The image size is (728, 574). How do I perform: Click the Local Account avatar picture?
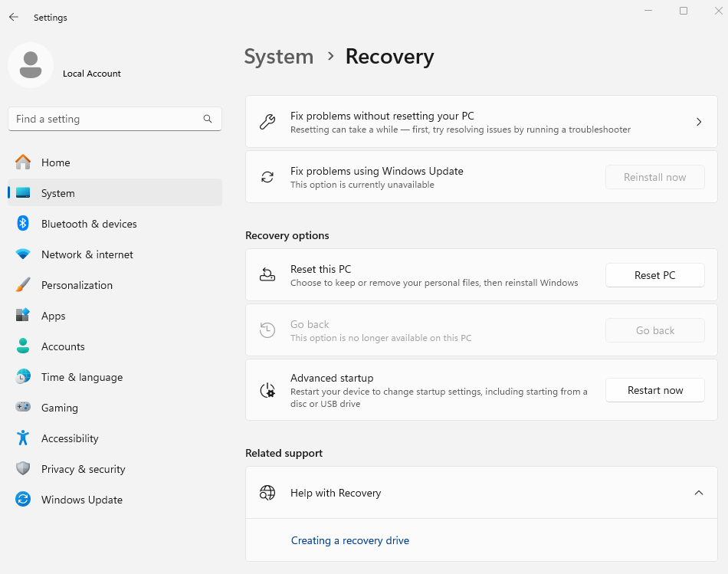31,65
